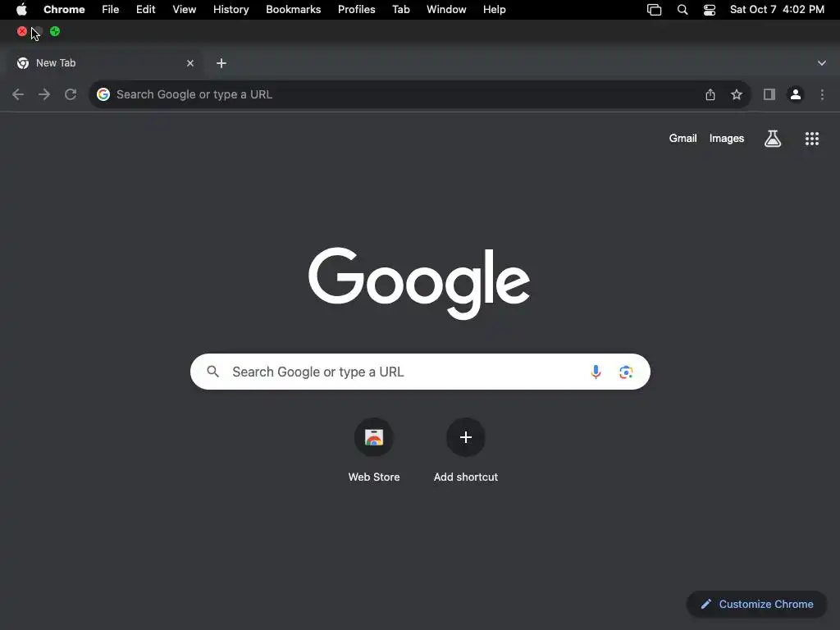The height and width of the screenshot is (630, 840).
Task: Click the Google icon in the address bar
Action: (103, 95)
